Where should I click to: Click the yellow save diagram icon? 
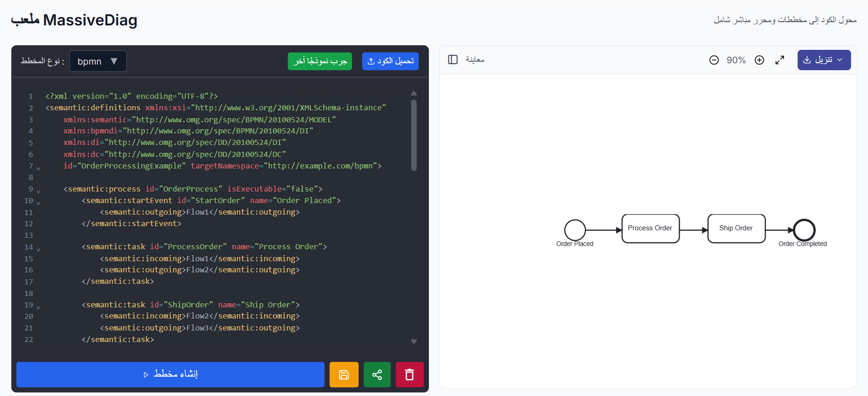pyautogui.click(x=344, y=374)
